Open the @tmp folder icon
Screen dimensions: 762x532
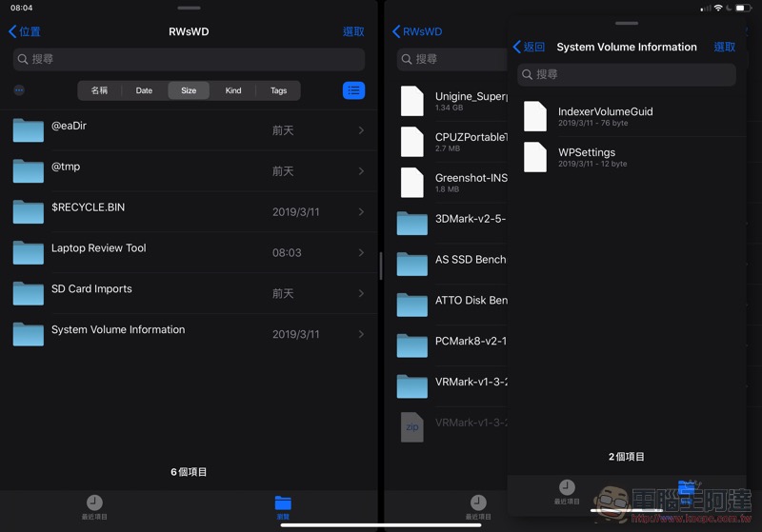[x=29, y=171]
